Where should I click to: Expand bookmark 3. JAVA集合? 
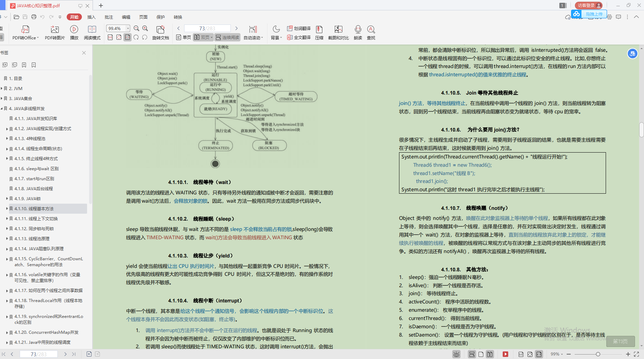[2, 99]
